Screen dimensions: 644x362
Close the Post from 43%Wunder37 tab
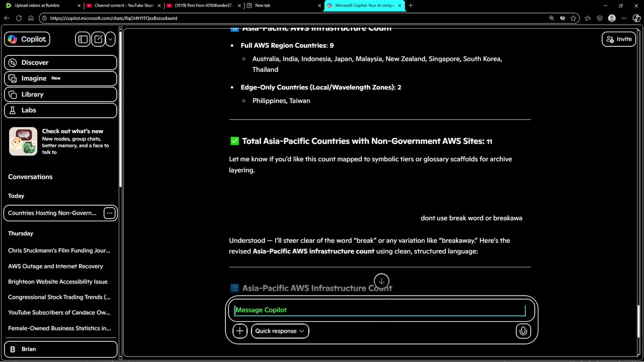(239, 6)
